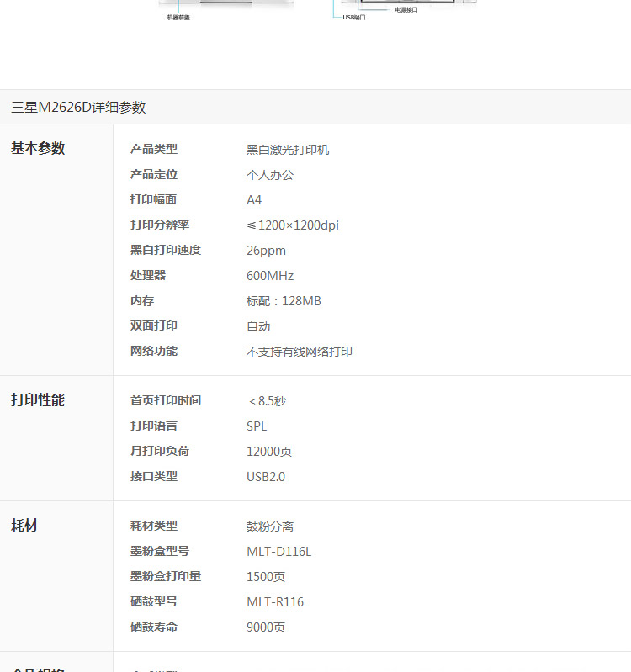Click the 硒鼓寿命 label
This screenshot has width=631, height=672.
click(154, 627)
